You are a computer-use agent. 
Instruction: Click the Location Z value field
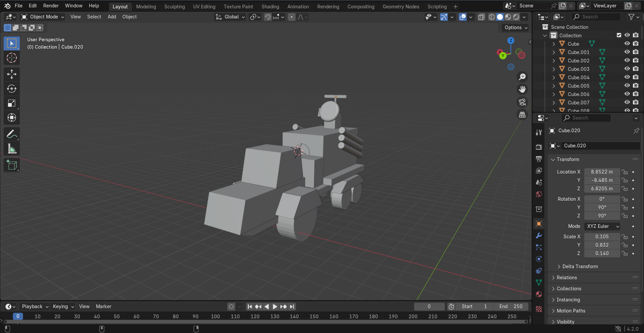pyautogui.click(x=602, y=189)
